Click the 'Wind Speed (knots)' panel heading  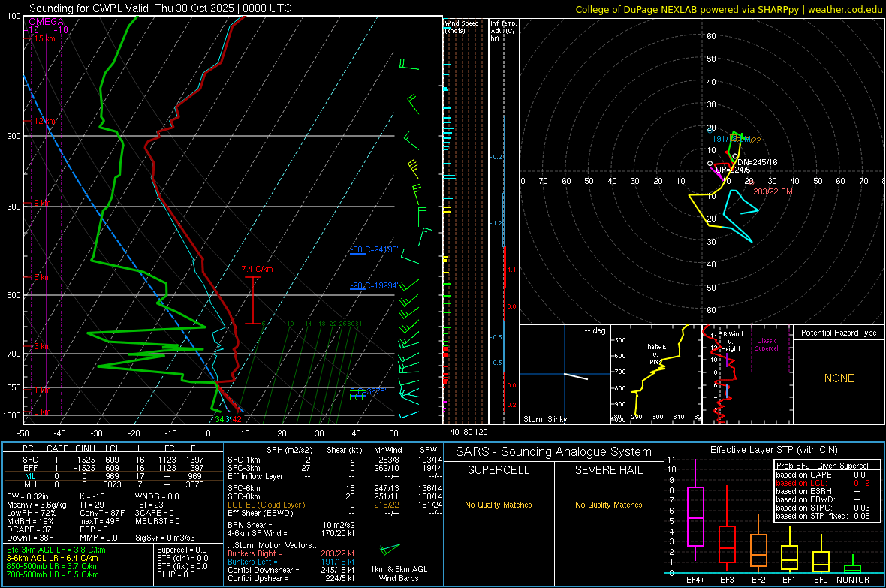462,26
